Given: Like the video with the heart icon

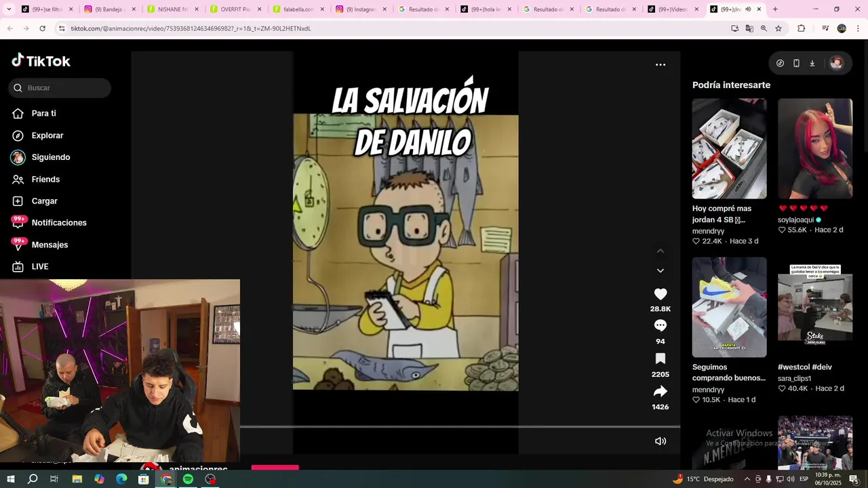Looking at the screenshot, I should click(660, 294).
